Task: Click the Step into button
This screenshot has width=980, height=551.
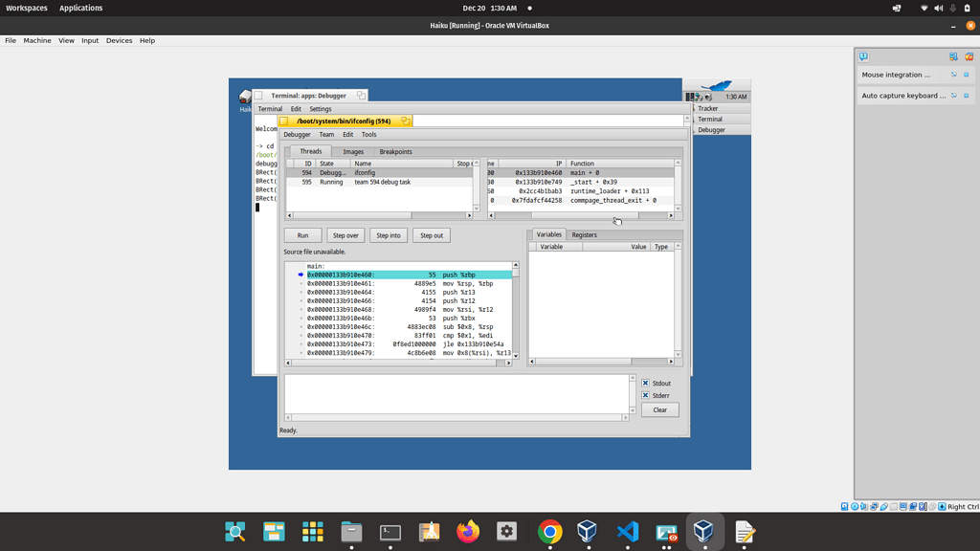Action: tap(389, 235)
